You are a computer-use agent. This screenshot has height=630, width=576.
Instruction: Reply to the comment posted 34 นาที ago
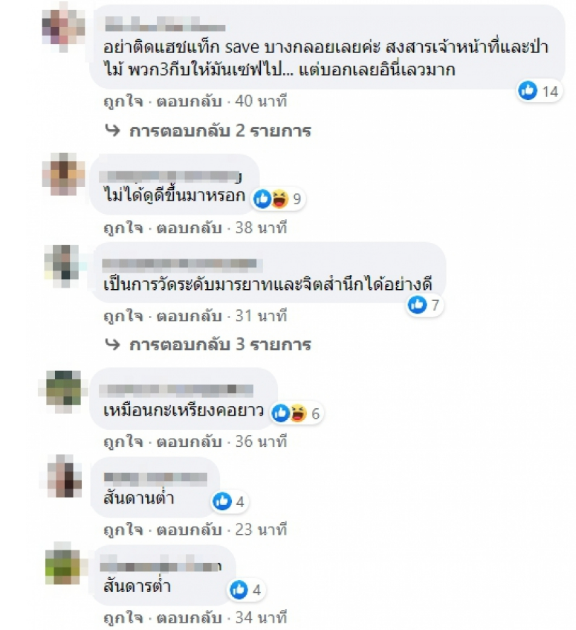pyautogui.click(x=189, y=618)
